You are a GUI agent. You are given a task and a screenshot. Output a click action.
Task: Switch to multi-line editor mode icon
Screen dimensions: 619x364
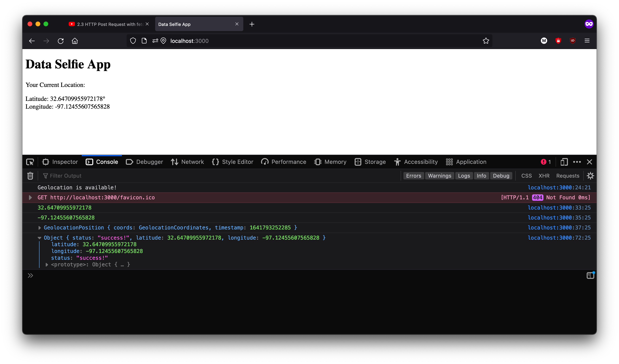click(x=590, y=275)
